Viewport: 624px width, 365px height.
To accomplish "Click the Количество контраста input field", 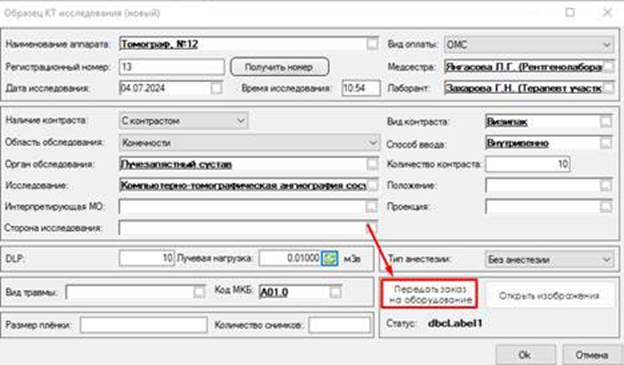I will (527, 164).
